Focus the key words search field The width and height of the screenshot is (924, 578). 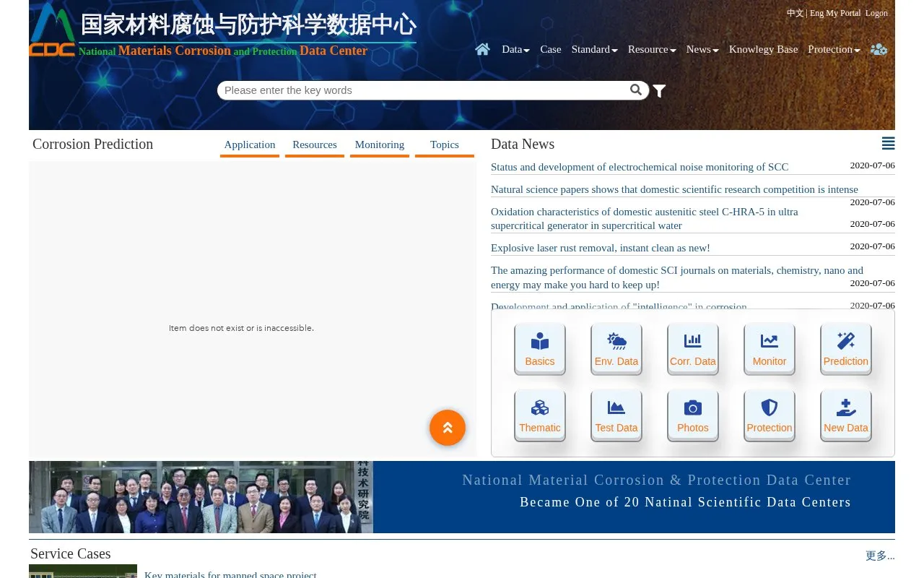[x=423, y=90]
